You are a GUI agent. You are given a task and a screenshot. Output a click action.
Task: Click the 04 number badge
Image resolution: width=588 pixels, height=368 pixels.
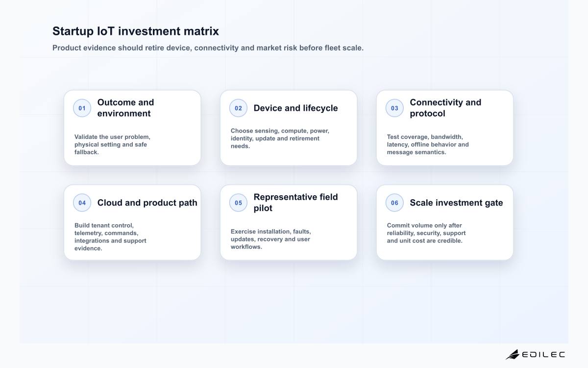click(82, 203)
